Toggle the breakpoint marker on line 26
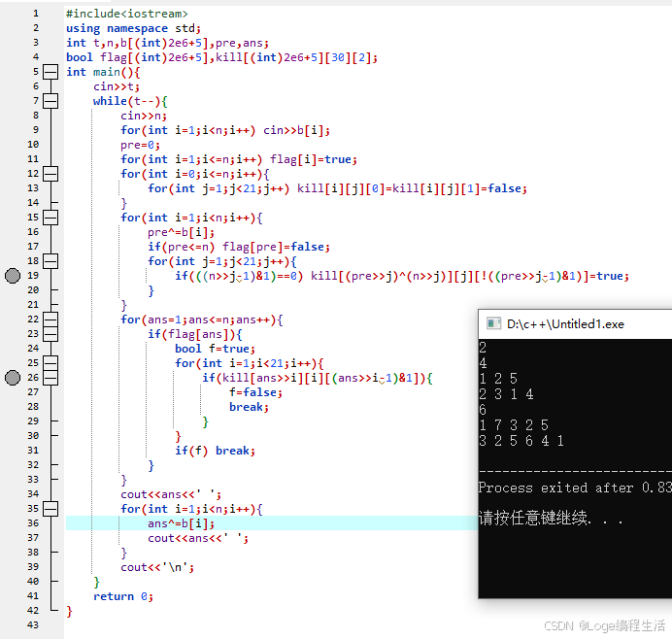This screenshot has height=639, width=672. tap(13, 378)
